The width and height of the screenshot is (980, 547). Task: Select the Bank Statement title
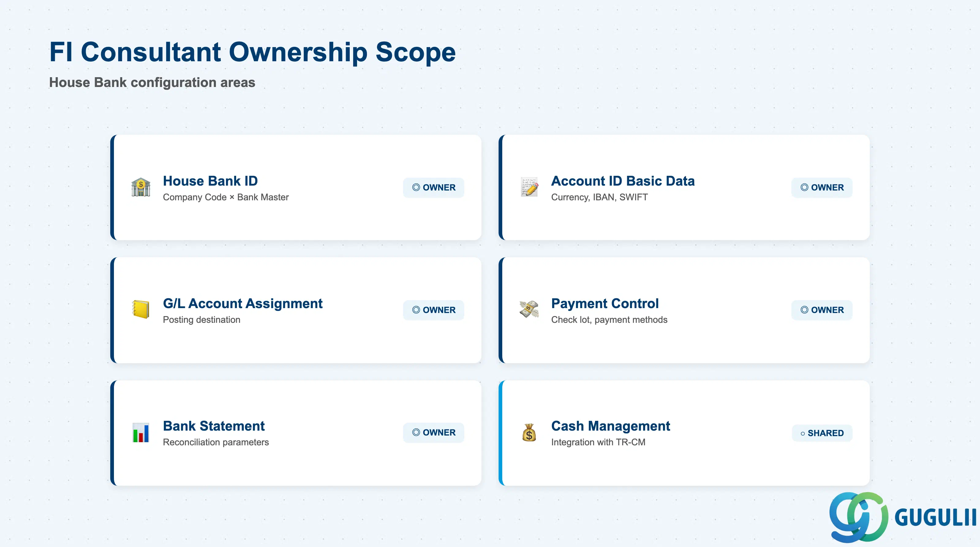(x=214, y=426)
